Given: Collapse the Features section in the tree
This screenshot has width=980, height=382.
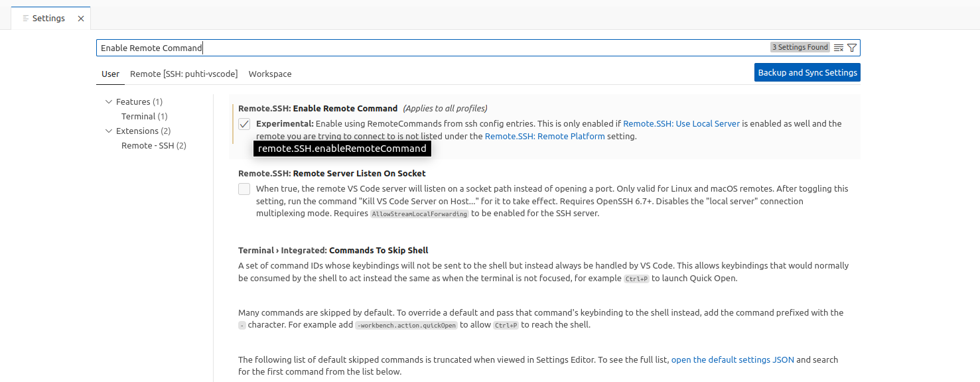Looking at the screenshot, I should tap(109, 101).
